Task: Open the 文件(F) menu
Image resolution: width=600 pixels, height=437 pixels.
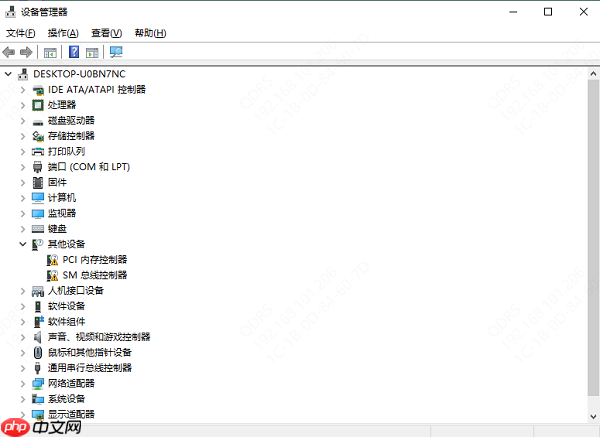Action: tap(21, 33)
